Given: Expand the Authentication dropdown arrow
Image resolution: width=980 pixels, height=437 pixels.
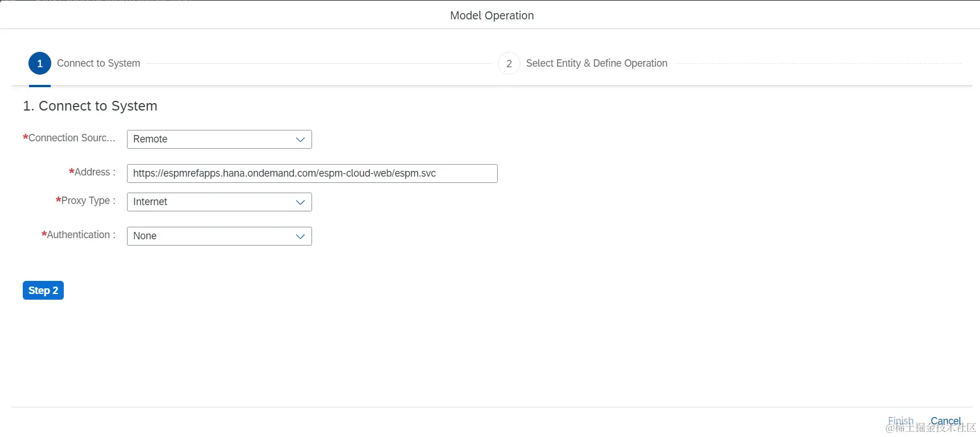Looking at the screenshot, I should pos(300,236).
